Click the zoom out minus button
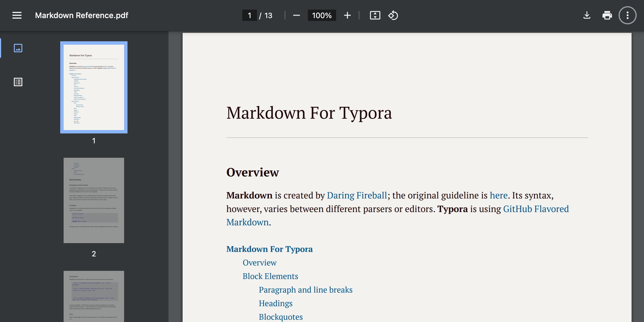The image size is (644, 322). tap(296, 15)
